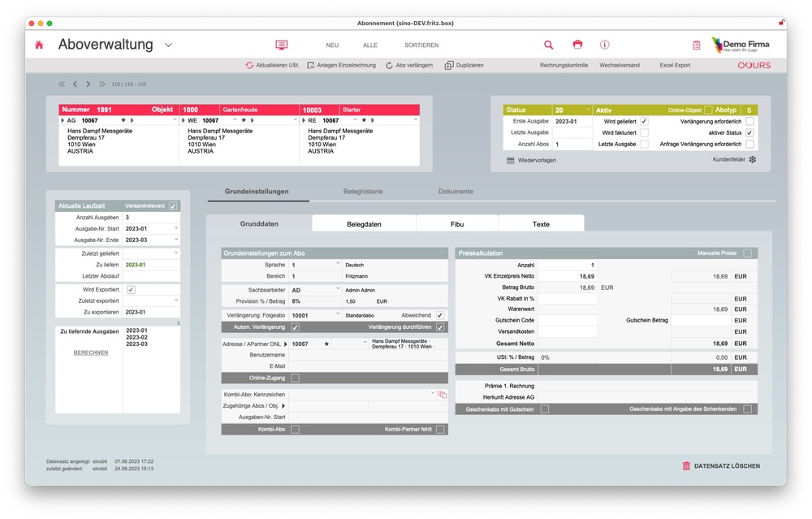Image resolution: width=812 pixels, height=519 pixels.
Task: Expand the Zugehörige Abos / Obj. triangle
Action: tap(283, 406)
